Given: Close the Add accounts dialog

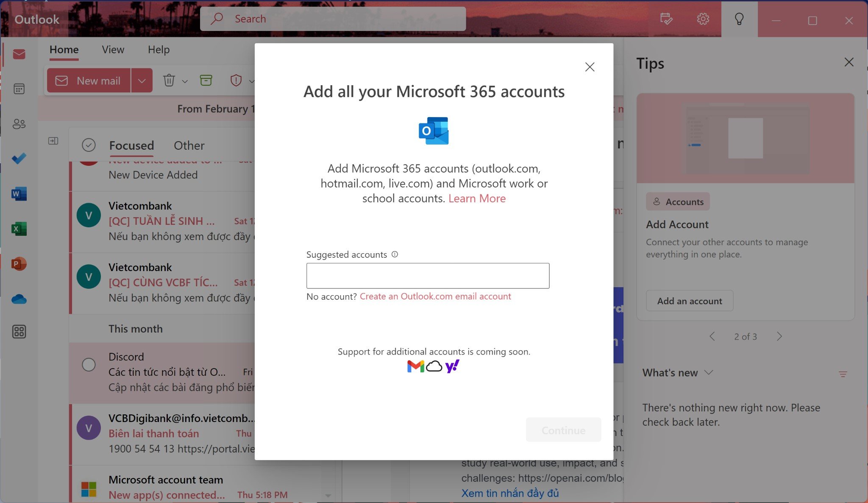Looking at the screenshot, I should pyautogui.click(x=590, y=67).
